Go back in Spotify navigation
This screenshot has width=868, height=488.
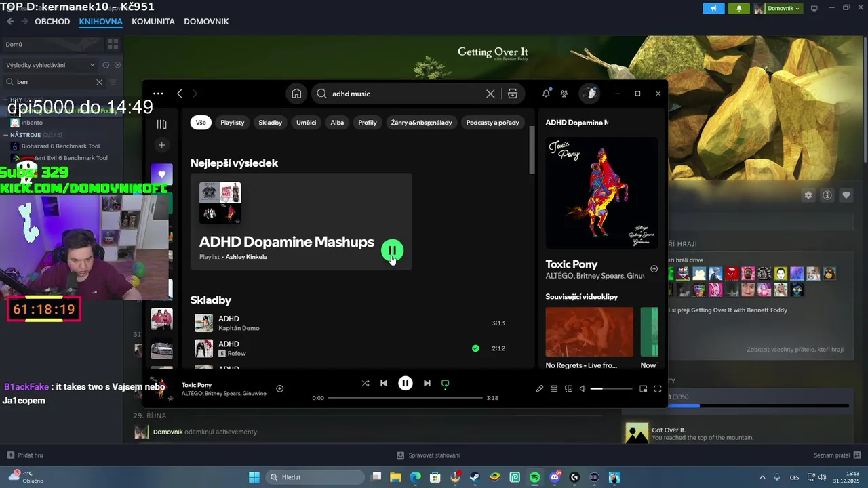[x=180, y=94]
